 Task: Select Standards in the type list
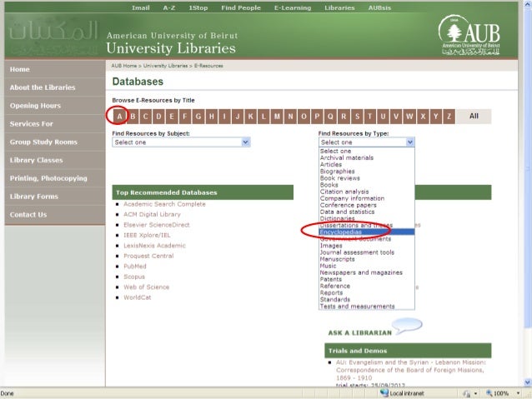pyautogui.click(x=366, y=299)
